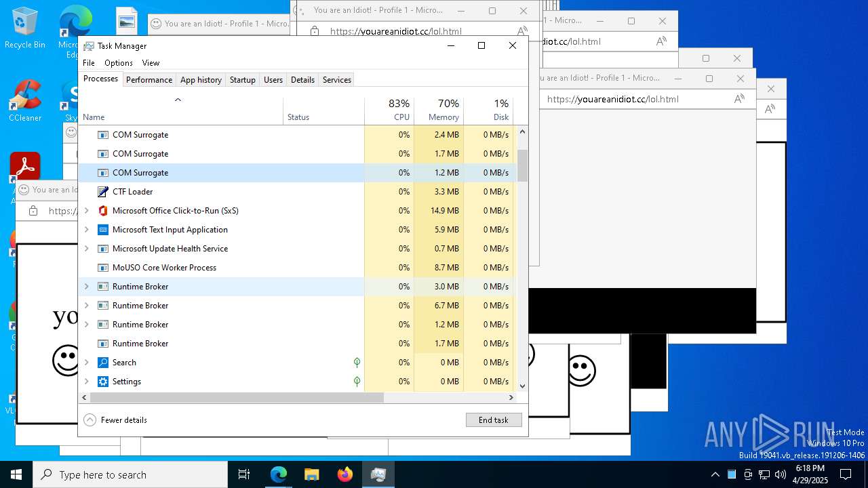Sort processes by the Memory column
The image size is (868, 488).
click(x=438, y=111)
